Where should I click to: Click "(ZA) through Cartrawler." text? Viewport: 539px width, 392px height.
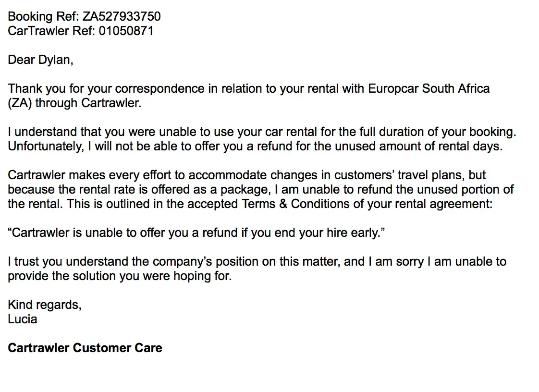tap(74, 103)
